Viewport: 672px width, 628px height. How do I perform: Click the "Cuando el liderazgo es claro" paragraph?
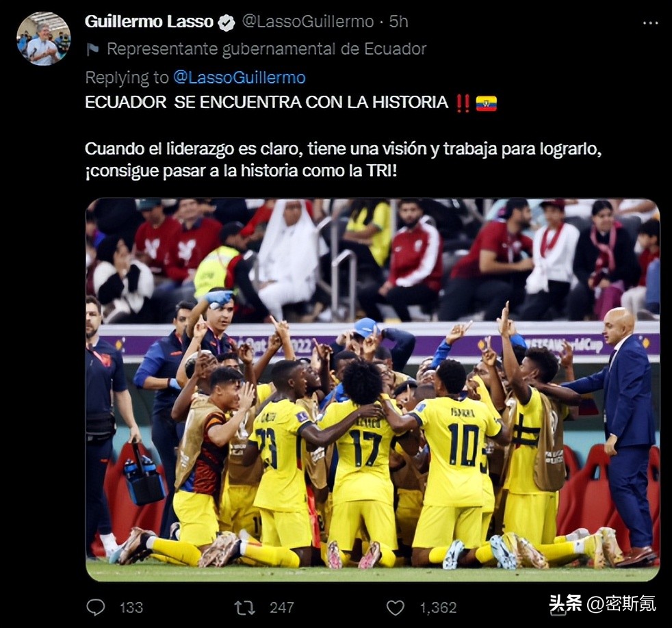344,160
